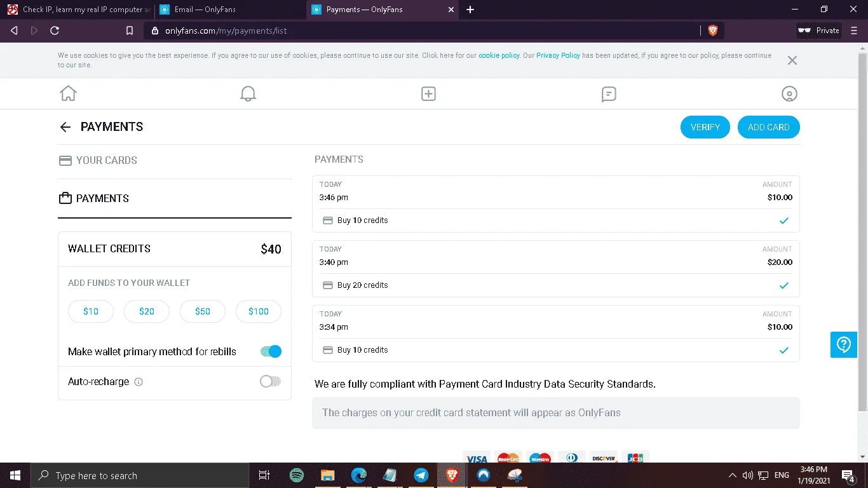The height and width of the screenshot is (488, 868).
Task: Click the taskbar clock showing 3:46 PM
Action: (813, 475)
